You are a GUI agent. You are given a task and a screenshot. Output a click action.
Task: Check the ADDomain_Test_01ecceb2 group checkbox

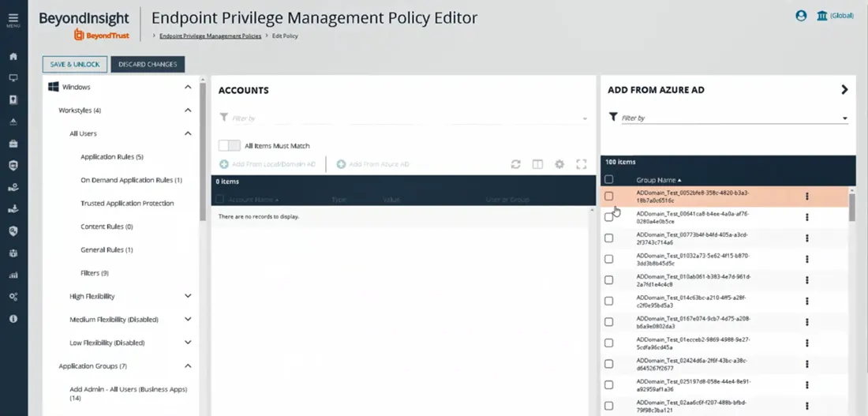pos(609,343)
